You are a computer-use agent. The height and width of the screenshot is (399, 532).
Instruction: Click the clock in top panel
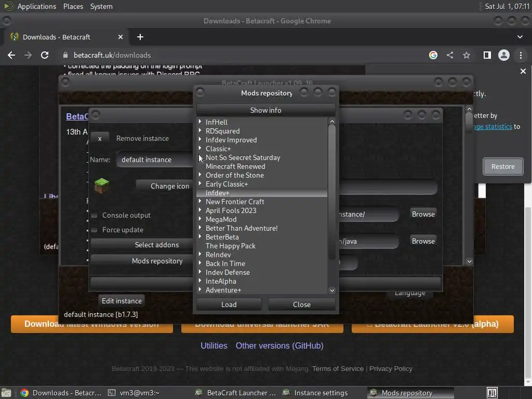tap(507, 6)
